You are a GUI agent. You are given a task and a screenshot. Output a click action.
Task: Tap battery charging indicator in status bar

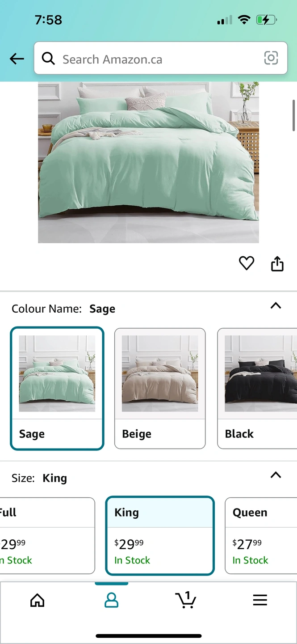tap(266, 20)
